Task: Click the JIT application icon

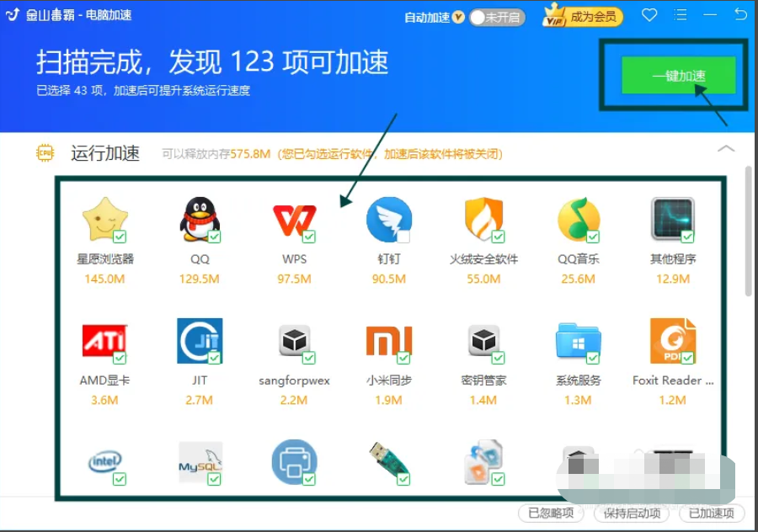Action: click(200, 340)
